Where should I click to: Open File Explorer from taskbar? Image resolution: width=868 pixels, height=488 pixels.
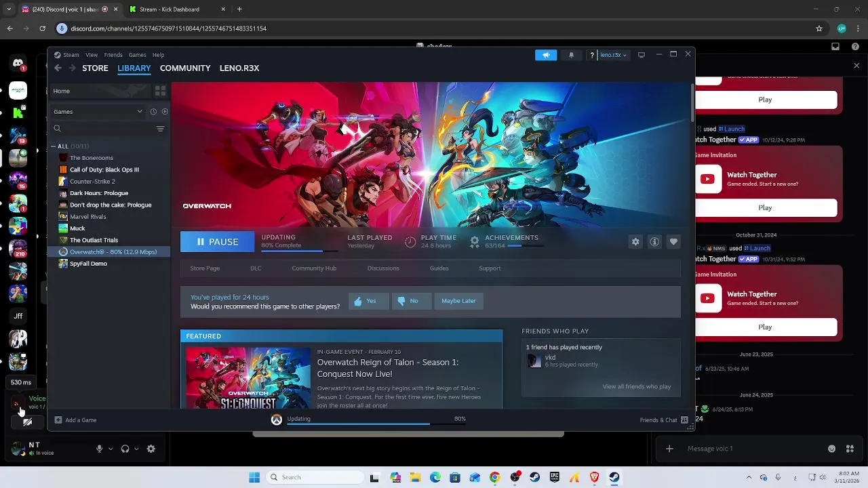pos(415,477)
